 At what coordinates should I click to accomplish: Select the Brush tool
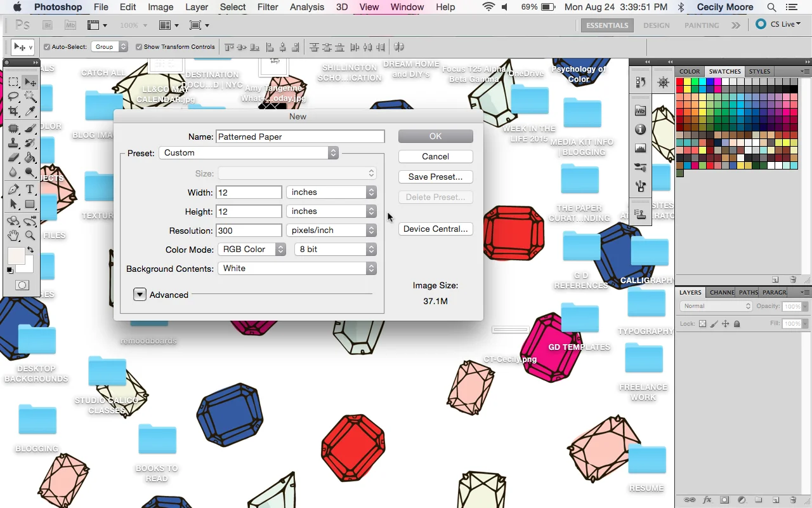(x=30, y=128)
